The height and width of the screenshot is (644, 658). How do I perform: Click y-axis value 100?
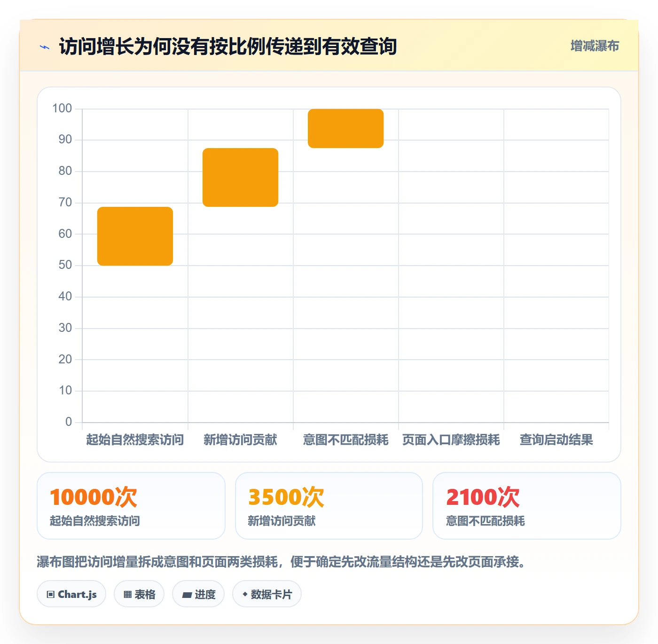click(x=62, y=109)
